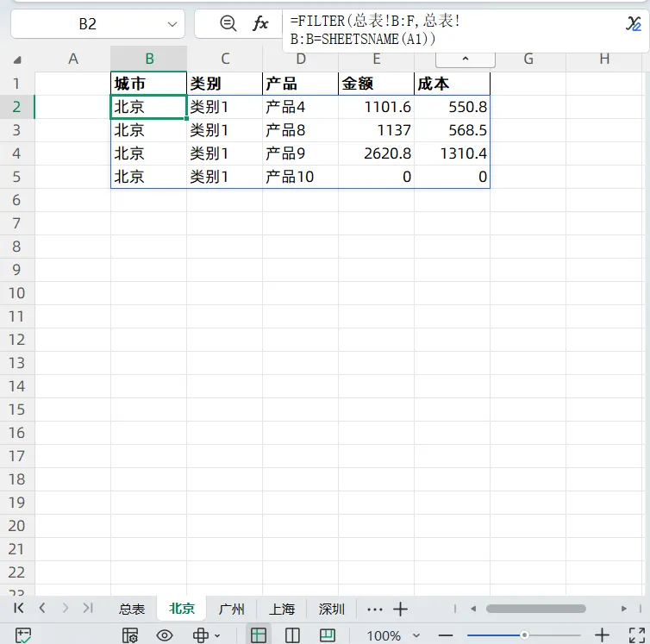Click the formula AI assistant icon

coord(633,23)
